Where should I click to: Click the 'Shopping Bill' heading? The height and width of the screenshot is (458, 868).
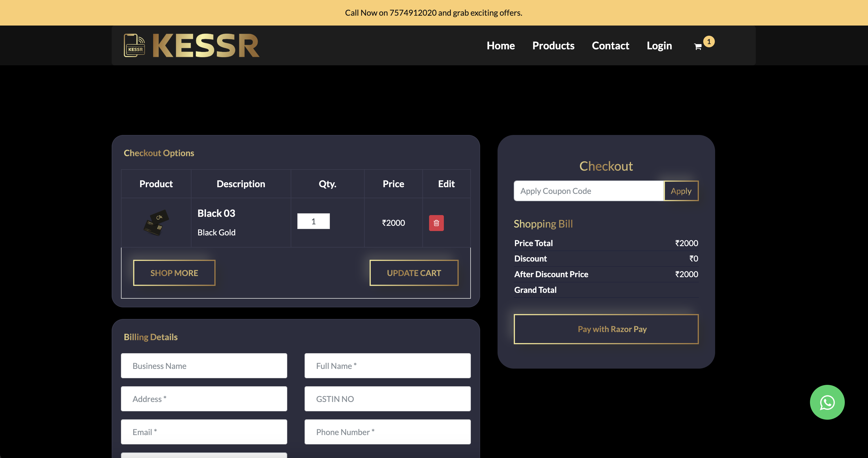point(543,224)
